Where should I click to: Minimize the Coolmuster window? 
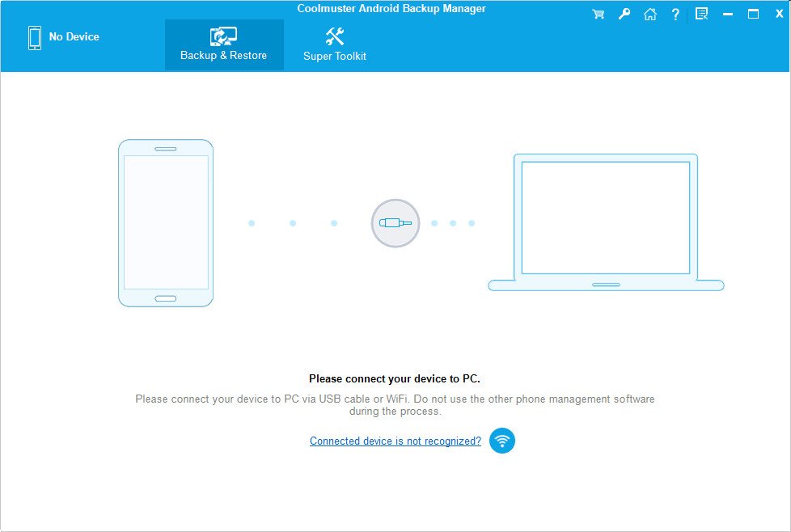(x=727, y=15)
